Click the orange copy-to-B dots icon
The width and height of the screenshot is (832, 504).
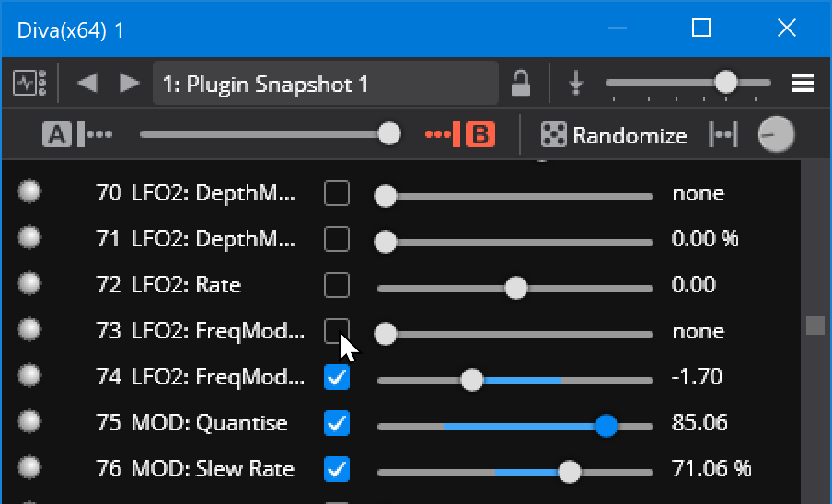pos(442,134)
